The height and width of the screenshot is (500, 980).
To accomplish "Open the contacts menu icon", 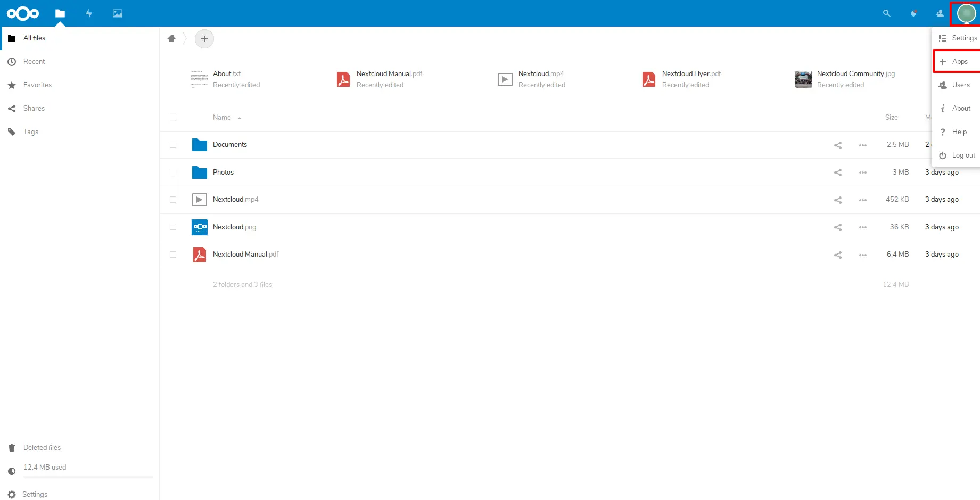I will 940,13.
